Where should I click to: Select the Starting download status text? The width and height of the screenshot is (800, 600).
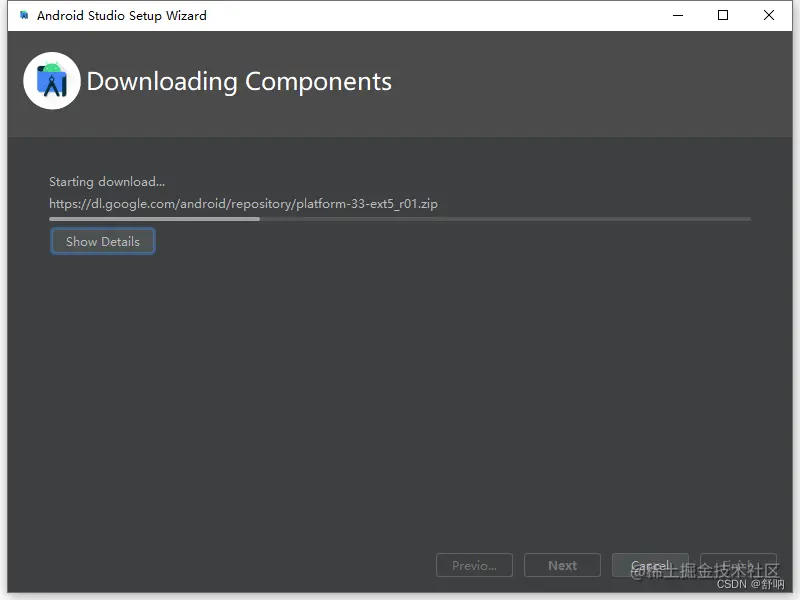click(x=106, y=181)
